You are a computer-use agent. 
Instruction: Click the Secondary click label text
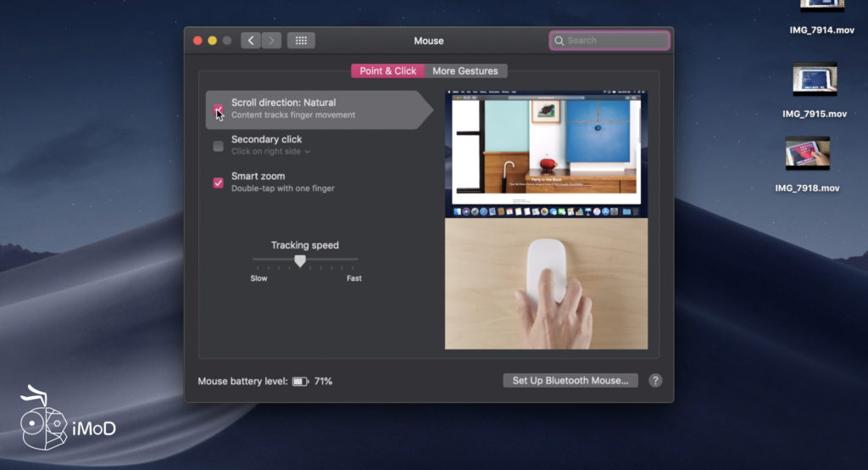[267, 139]
